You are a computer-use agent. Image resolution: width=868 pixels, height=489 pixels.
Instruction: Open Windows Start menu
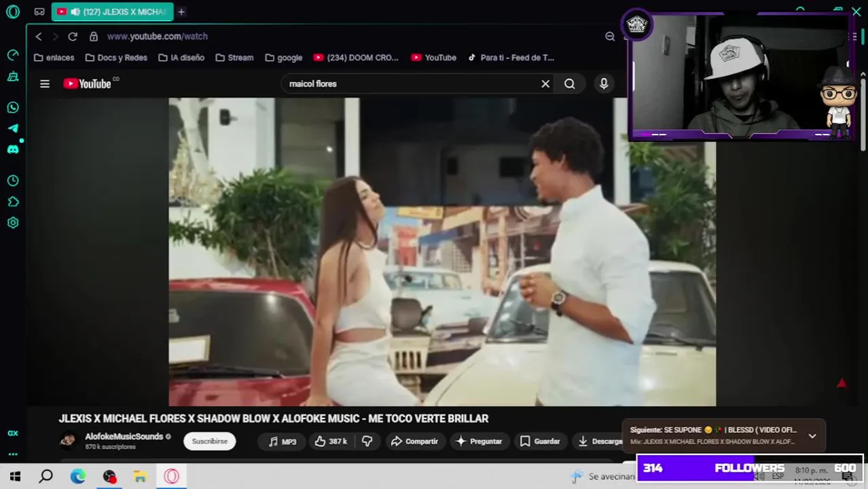click(15, 477)
